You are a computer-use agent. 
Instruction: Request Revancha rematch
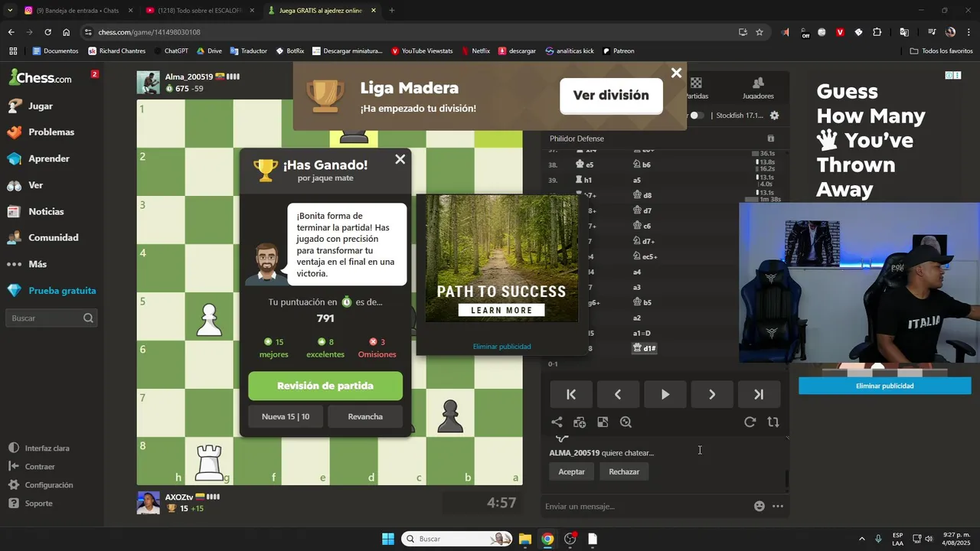(x=365, y=416)
